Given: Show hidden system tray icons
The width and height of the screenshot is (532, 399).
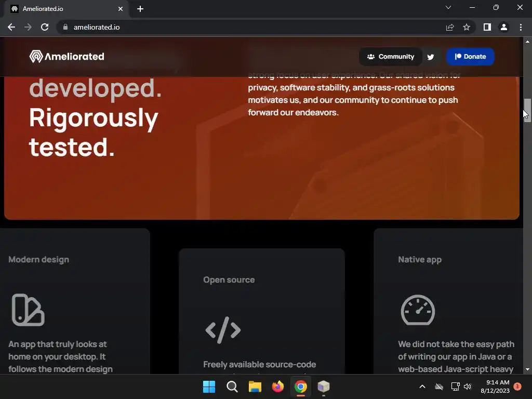Looking at the screenshot, I should (x=422, y=387).
